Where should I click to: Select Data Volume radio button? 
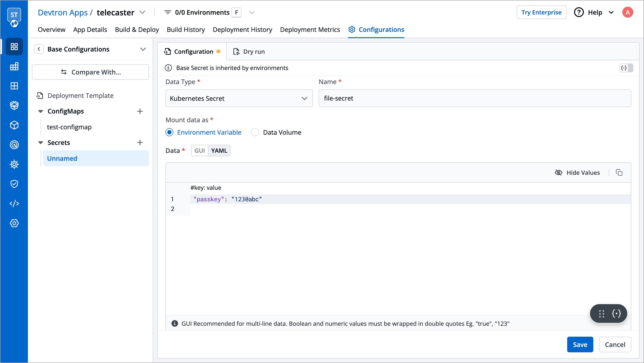(x=255, y=132)
